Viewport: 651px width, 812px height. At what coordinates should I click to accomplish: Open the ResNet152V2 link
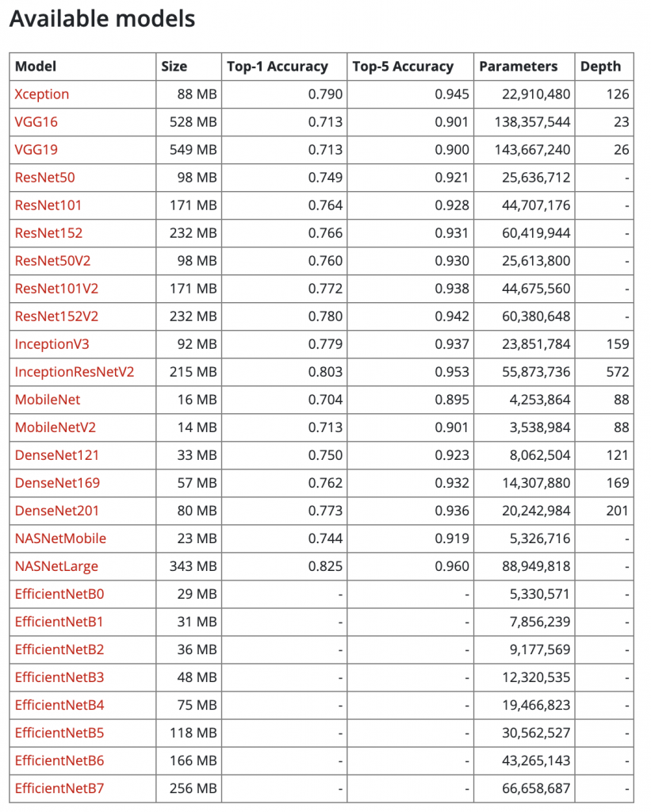(x=56, y=316)
